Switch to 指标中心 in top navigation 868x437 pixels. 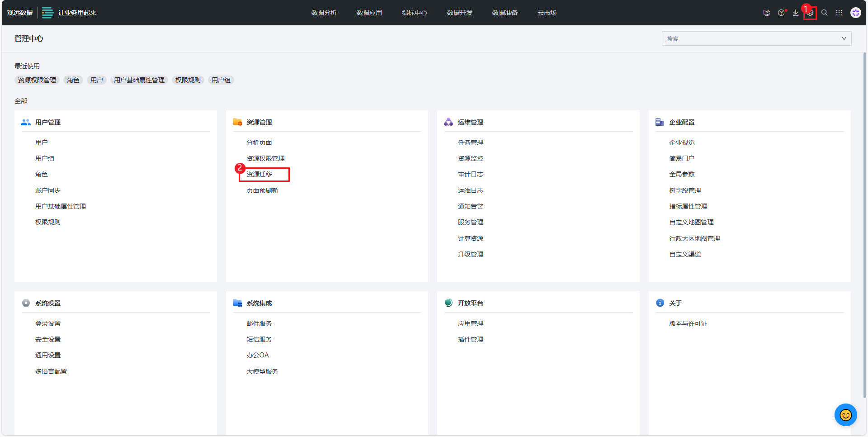coord(414,13)
